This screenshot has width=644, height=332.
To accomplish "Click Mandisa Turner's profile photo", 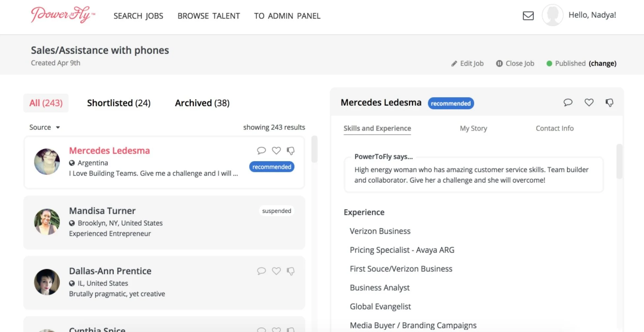I will 47,222.
